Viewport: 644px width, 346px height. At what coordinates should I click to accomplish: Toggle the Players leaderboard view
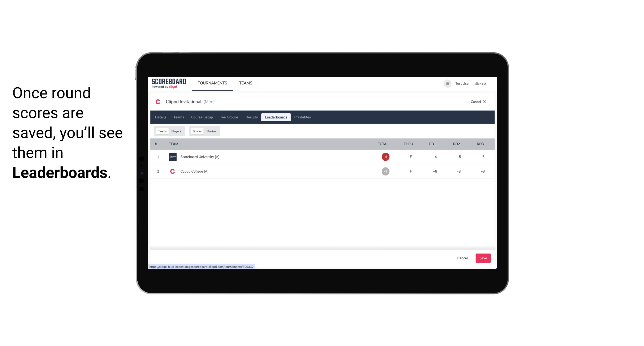[x=176, y=131]
